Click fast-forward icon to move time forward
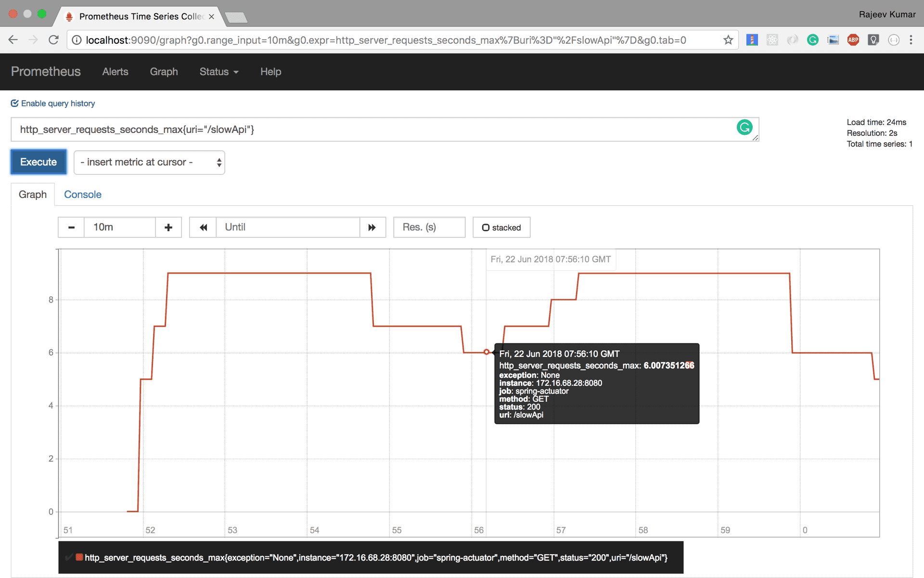This screenshot has height=578, width=924. pyautogui.click(x=372, y=227)
